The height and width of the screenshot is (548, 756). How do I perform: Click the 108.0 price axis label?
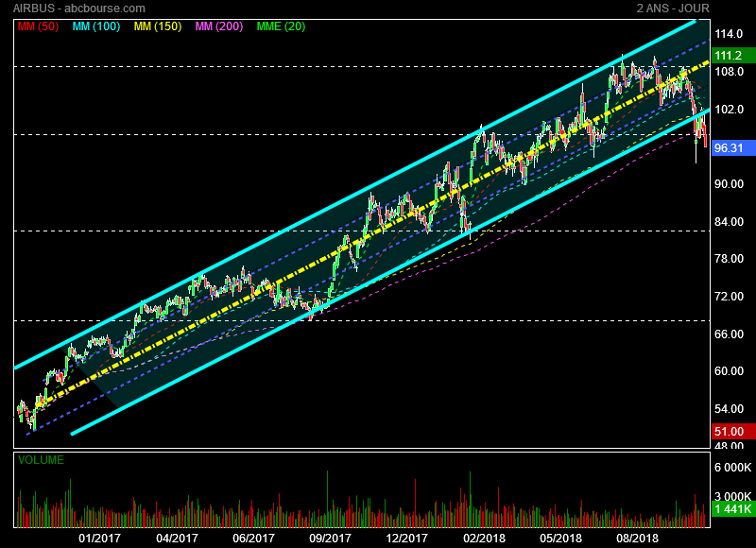[729, 72]
